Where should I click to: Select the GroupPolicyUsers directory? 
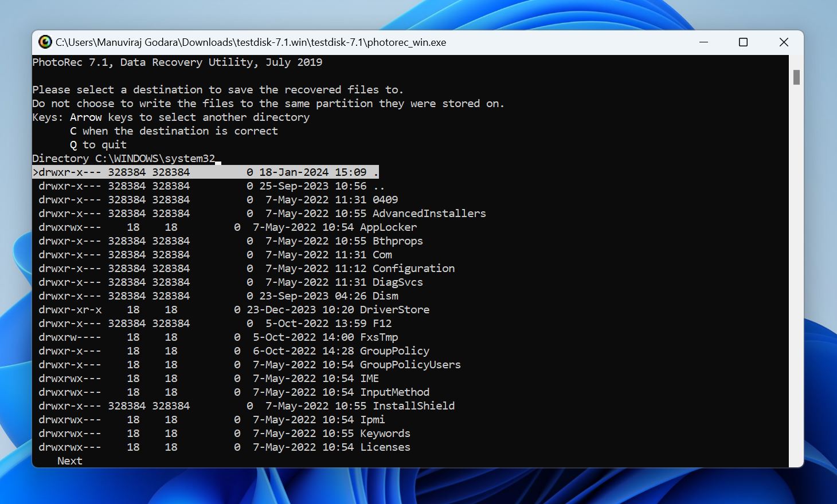click(x=249, y=364)
